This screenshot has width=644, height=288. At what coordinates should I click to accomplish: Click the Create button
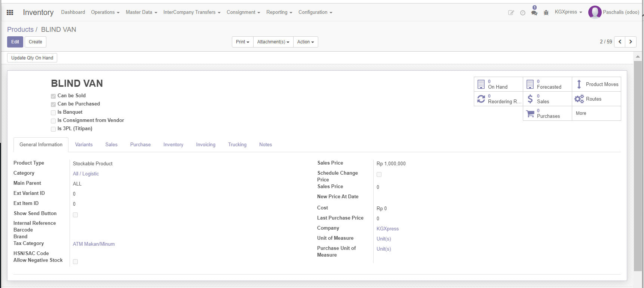36,42
